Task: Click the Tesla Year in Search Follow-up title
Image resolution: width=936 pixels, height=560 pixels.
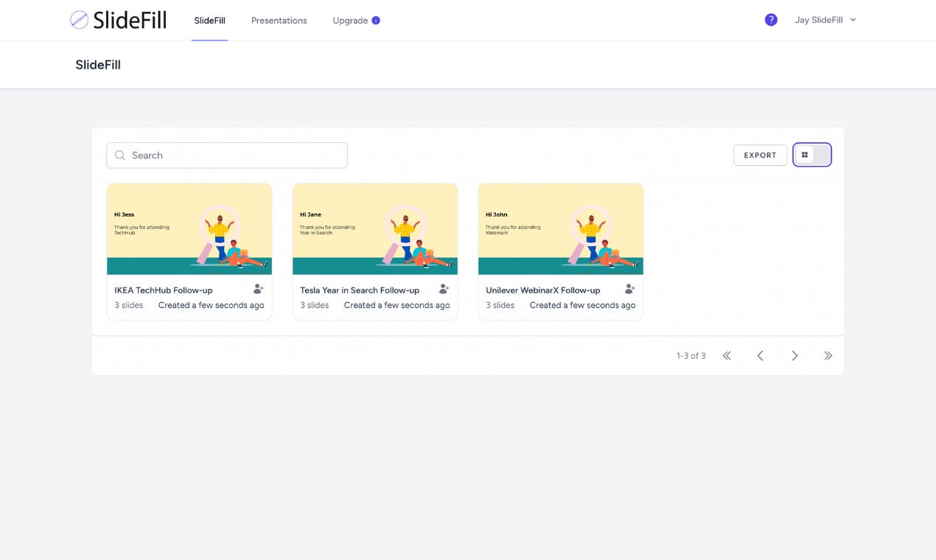Action: pyautogui.click(x=360, y=290)
